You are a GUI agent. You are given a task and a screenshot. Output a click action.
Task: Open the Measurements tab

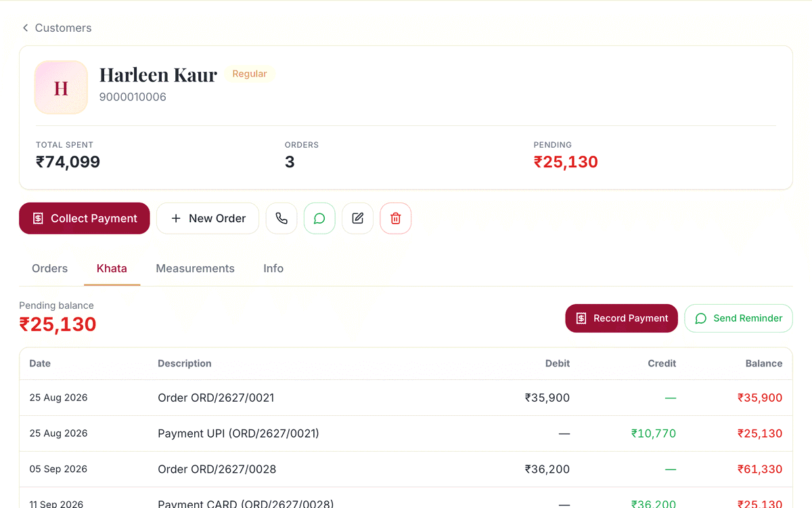coord(195,269)
